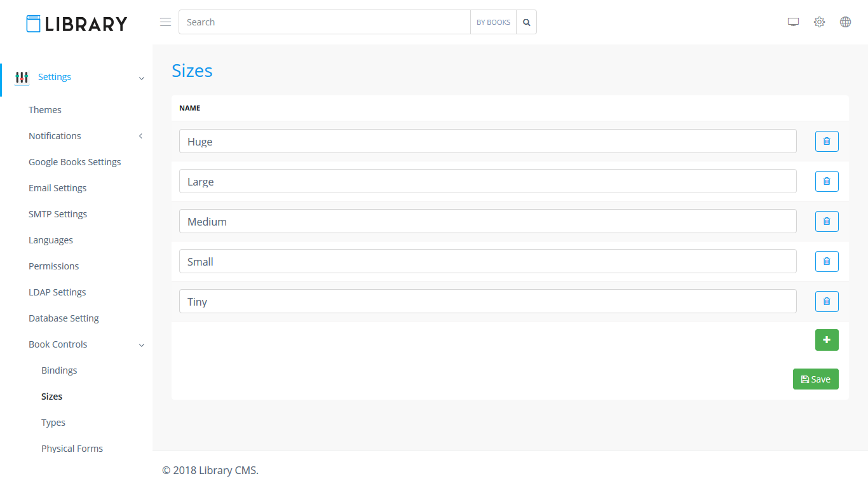Delete the Huge size row
The width and height of the screenshot is (868, 488).
click(x=827, y=141)
